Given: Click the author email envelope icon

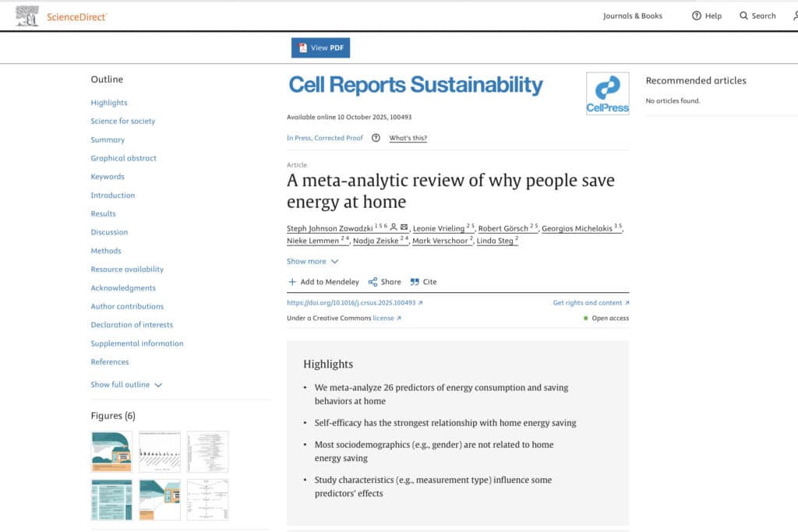Looking at the screenshot, I should 404,227.
